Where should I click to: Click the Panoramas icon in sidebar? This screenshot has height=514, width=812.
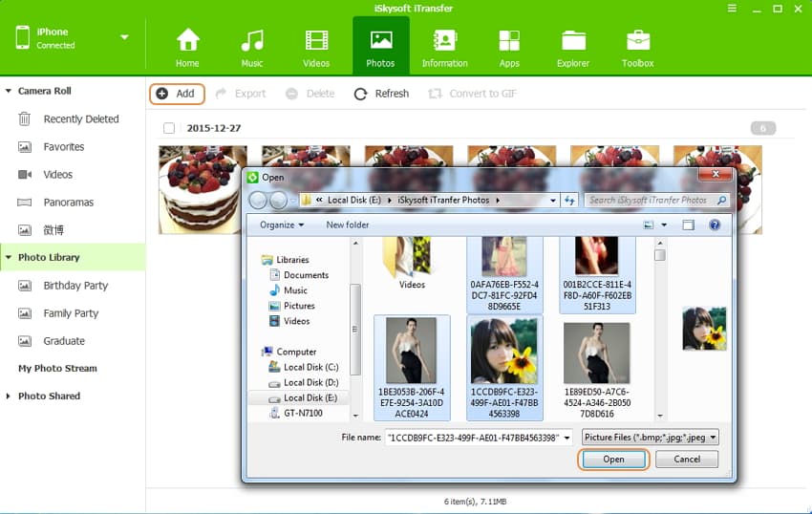[24, 203]
